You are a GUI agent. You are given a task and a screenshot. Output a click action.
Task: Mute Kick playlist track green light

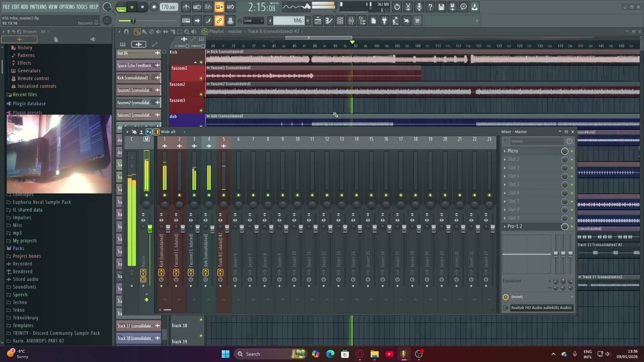click(201, 62)
